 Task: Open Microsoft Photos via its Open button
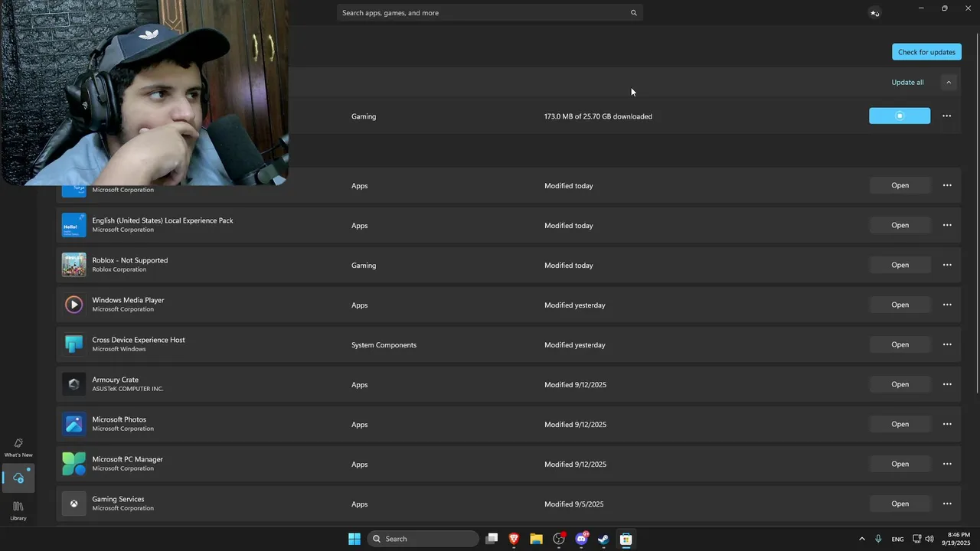900,424
